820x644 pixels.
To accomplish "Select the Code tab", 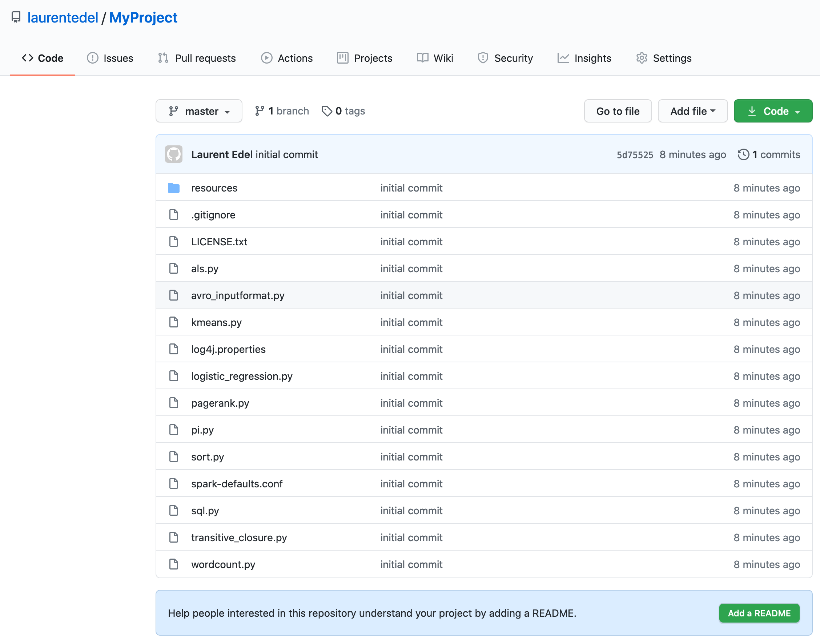I will pyautogui.click(x=42, y=58).
